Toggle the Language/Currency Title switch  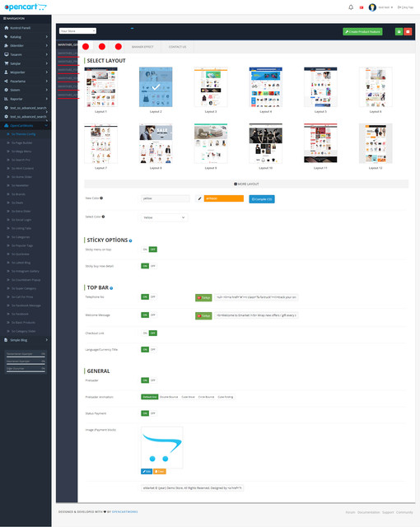click(x=149, y=349)
